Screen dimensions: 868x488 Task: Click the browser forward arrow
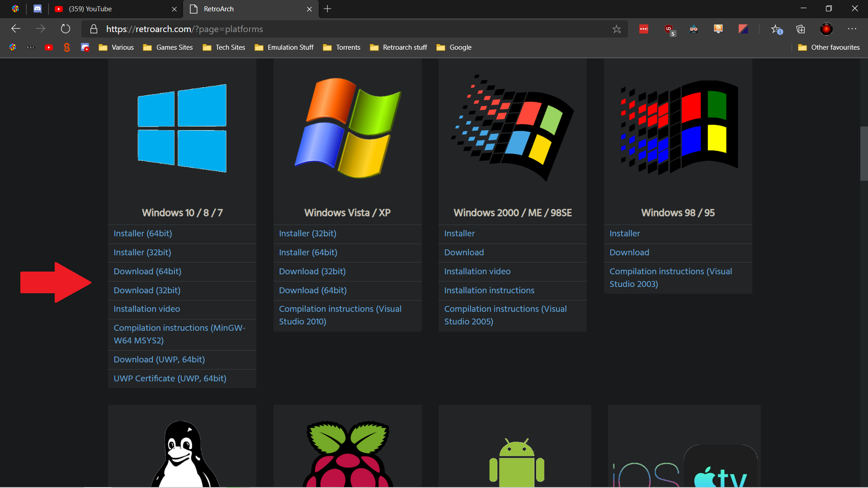point(41,29)
